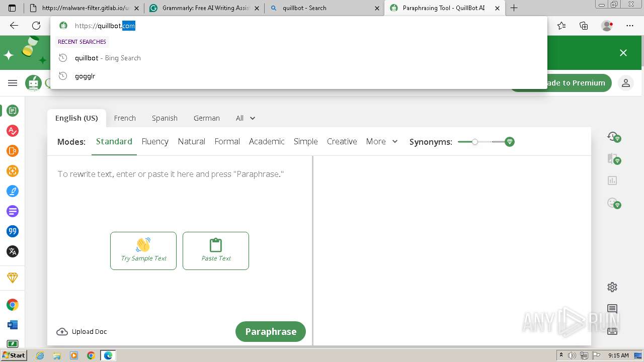Expand the More modes dropdown
644x362 pixels.
(382, 142)
